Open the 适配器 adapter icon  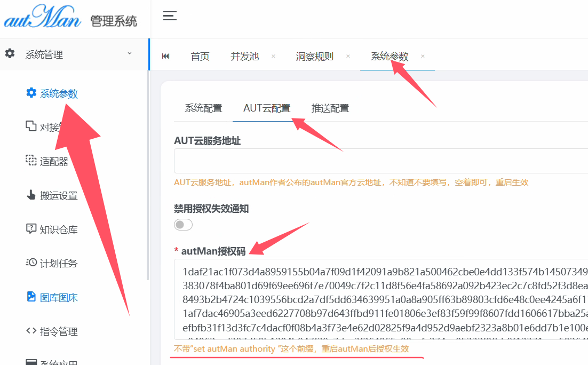pyautogui.click(x=31, y=160)
